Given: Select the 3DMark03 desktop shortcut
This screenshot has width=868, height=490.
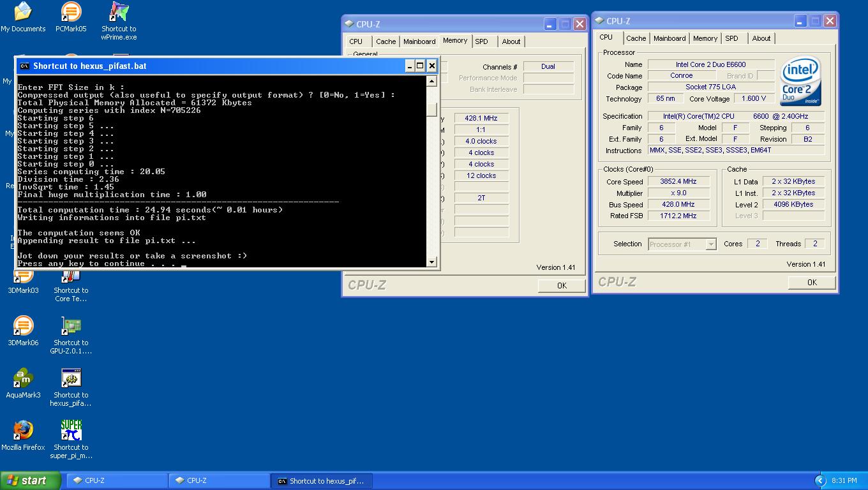Looking at the screenshot, I should pos(23,281).
